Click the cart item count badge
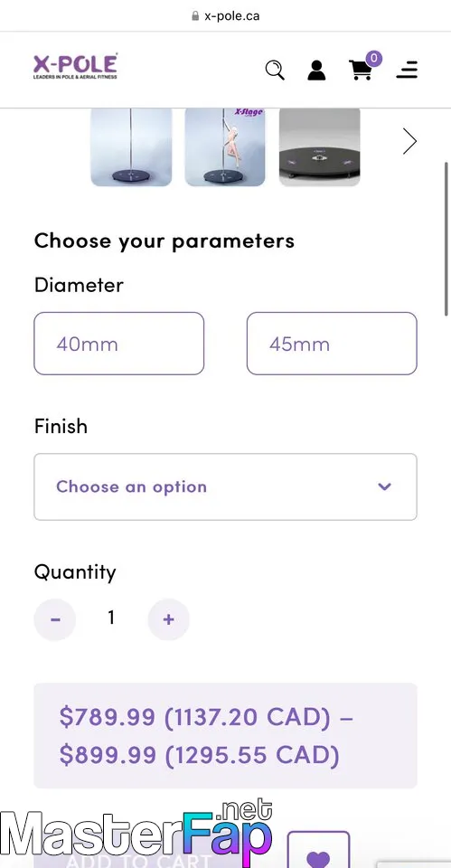The image size is (451, 868). click(374, 58)
